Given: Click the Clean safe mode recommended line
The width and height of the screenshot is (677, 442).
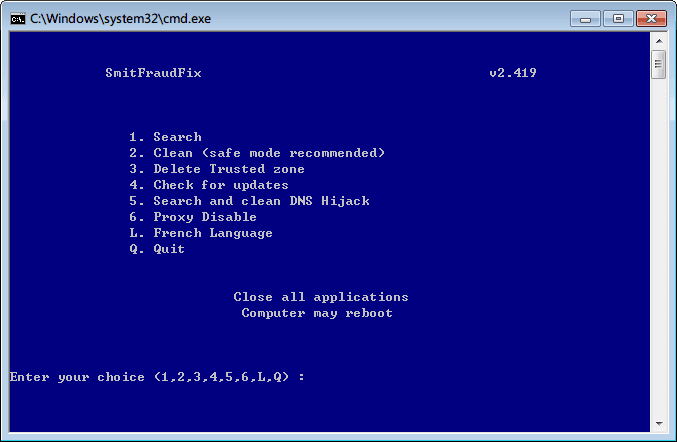Looking at the screenshot, I should pyautogui.click(x=257, y=153).
